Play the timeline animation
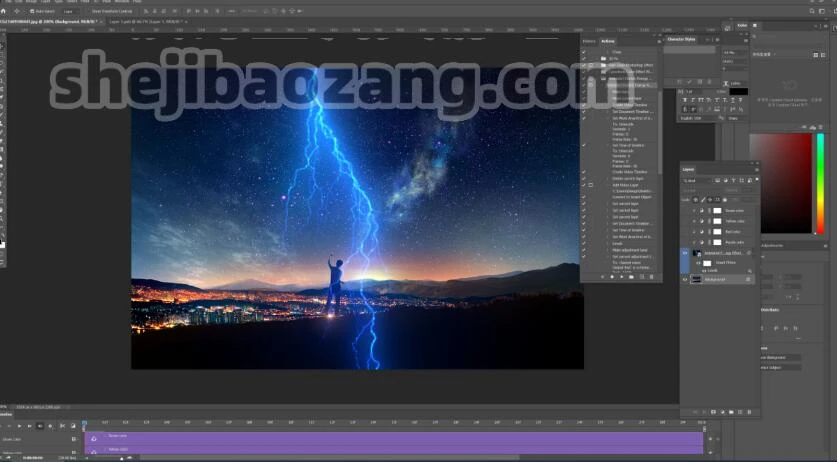This screenshot has height=462, width=837. [20, 426]
